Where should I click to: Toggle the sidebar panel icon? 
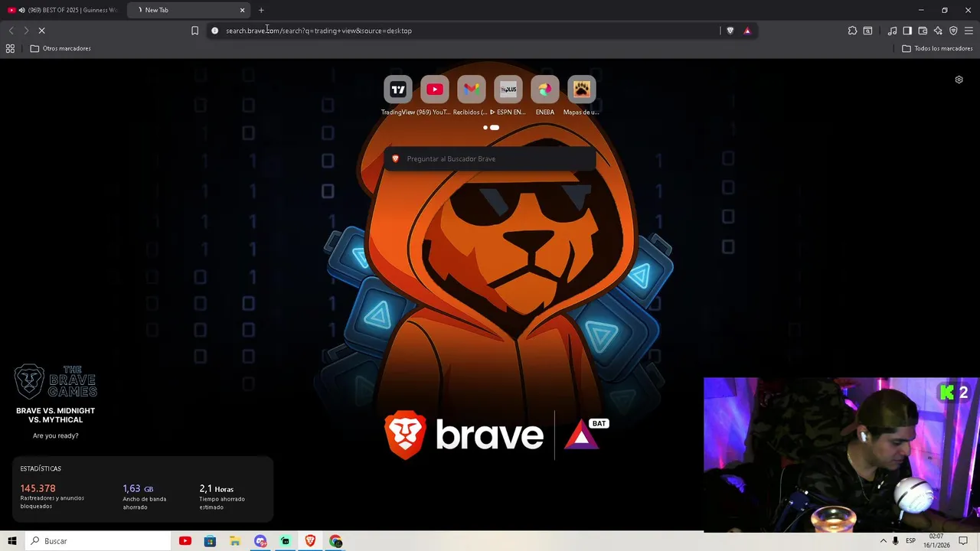[x=907, y=31]
